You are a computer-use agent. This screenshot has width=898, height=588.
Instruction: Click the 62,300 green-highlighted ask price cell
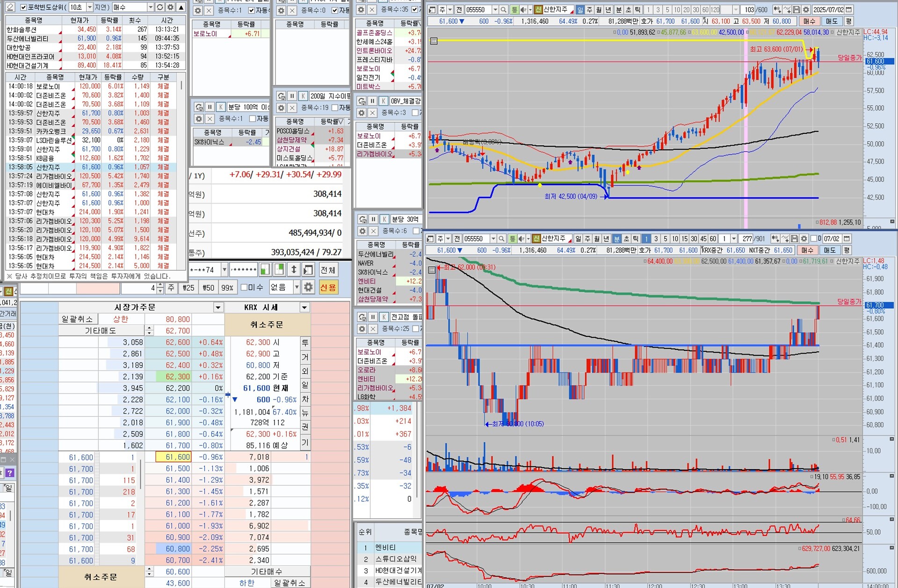178,377
